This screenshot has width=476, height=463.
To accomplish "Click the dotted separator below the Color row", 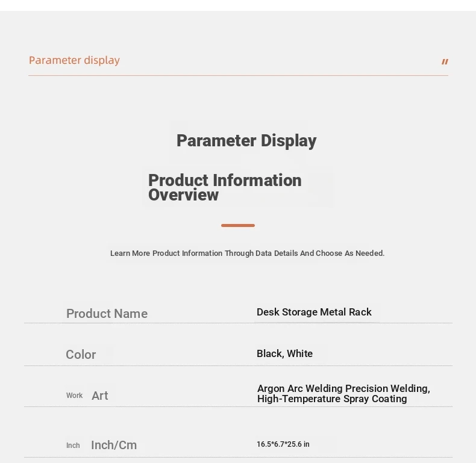I will coord(239,365).
